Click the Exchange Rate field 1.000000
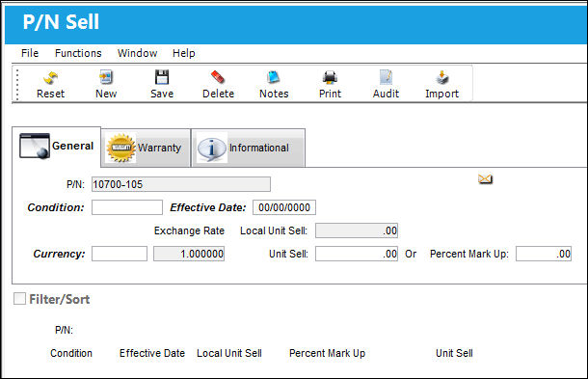 [189, 254]
